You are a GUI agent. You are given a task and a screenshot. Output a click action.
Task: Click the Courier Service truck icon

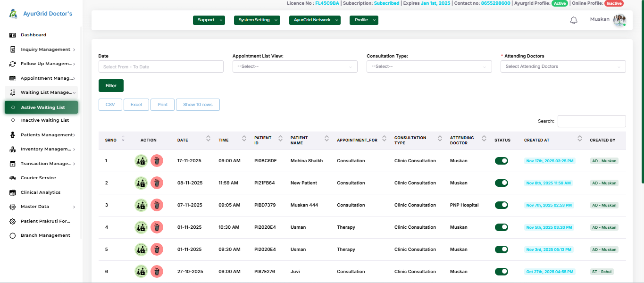click(13, 178)
